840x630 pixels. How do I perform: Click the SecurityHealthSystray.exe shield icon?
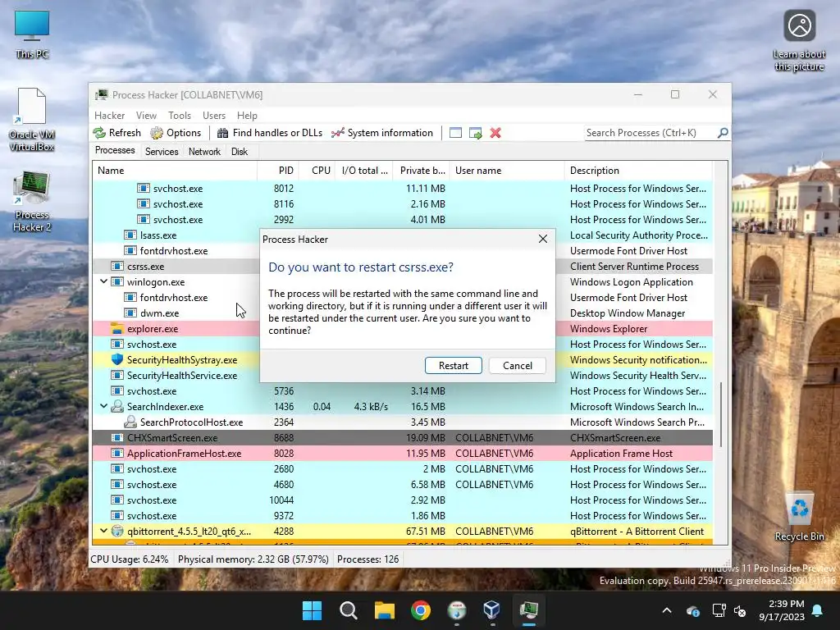[x=116, y=359]
